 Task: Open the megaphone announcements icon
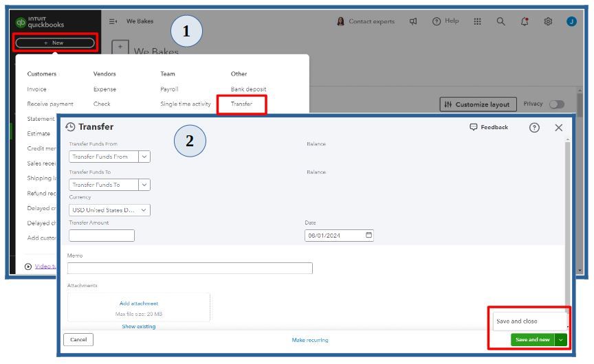point(413,21)
